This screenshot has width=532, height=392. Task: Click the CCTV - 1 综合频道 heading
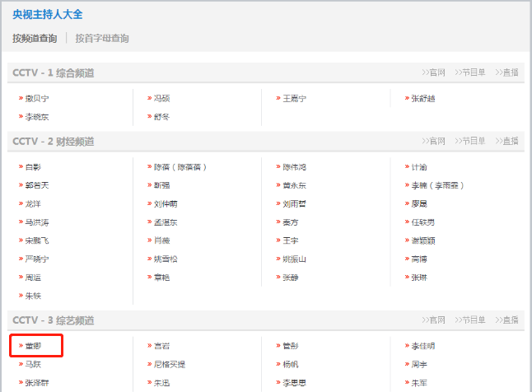[54, 72]
